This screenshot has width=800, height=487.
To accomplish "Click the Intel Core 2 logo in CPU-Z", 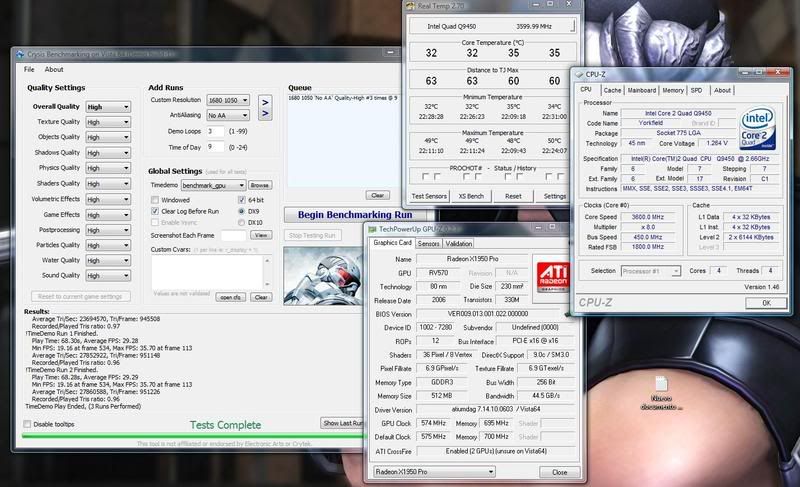I will point(758,128).
